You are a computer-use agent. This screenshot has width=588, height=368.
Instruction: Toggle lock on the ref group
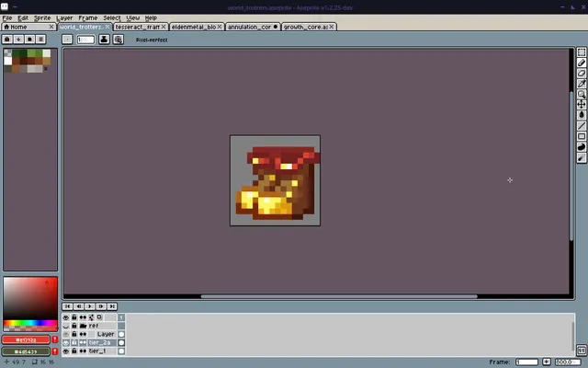point(74,326)
